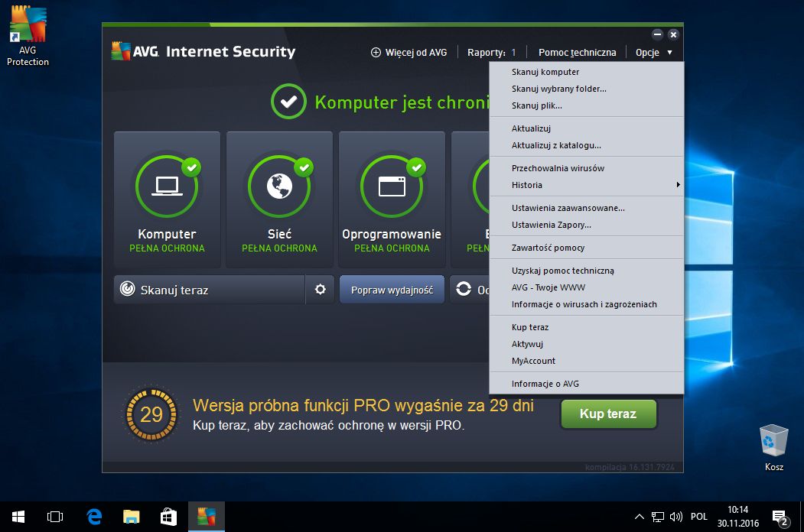The height and width of the screenshot is (532, 804).
Task: Open Action Center notifications icon
Action: tap(780, 517)
